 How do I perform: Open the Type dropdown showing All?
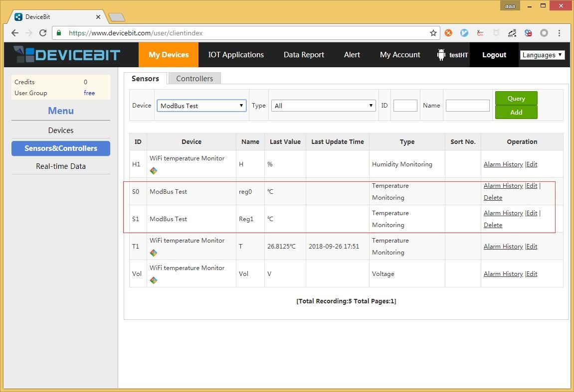[x=323, y=106]
